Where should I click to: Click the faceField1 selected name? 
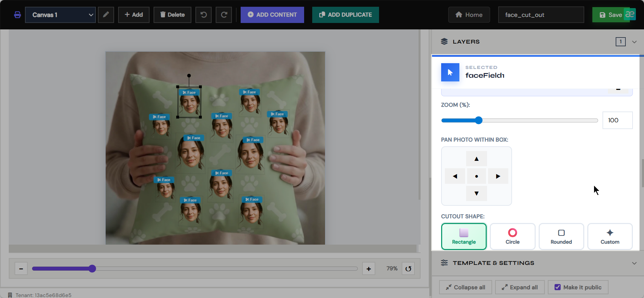point(485,75)
